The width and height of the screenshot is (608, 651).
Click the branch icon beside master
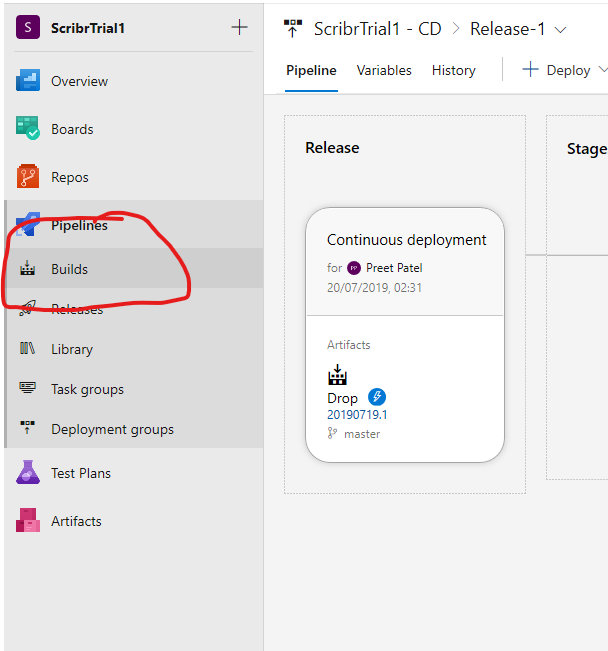(332, 433)
